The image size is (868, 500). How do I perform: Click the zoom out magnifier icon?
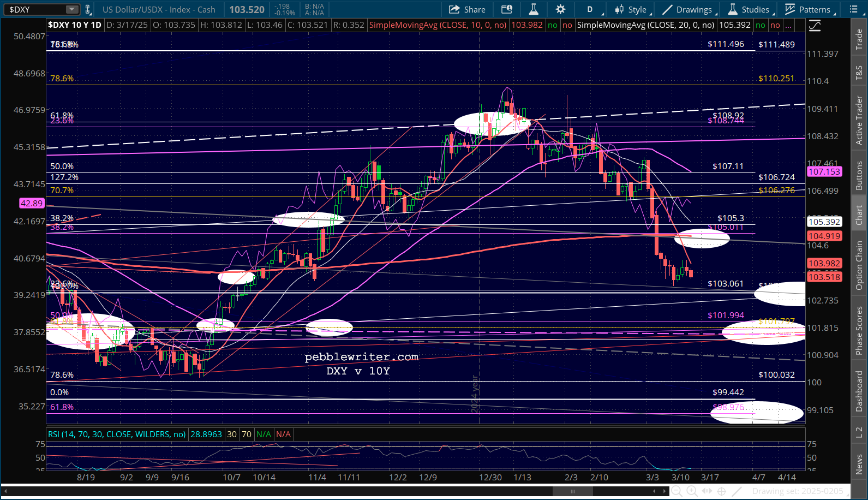[677, 491]
